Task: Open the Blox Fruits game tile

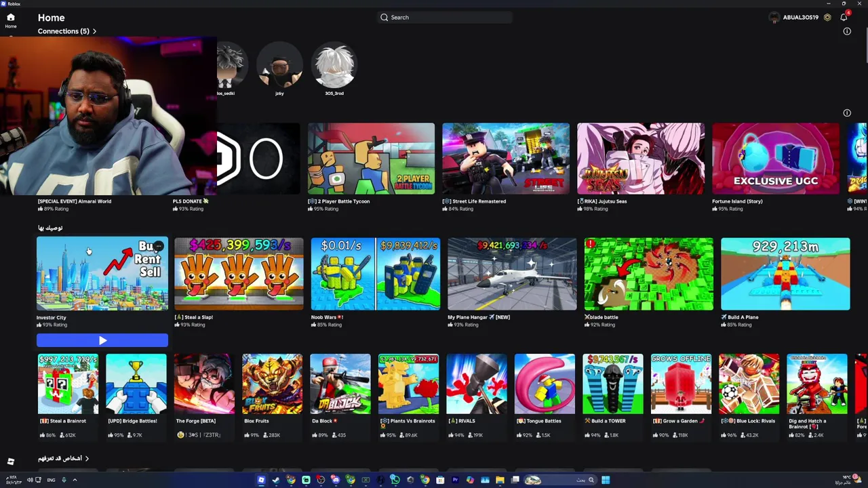Action: pyautogui.click(x=272, y=384)
